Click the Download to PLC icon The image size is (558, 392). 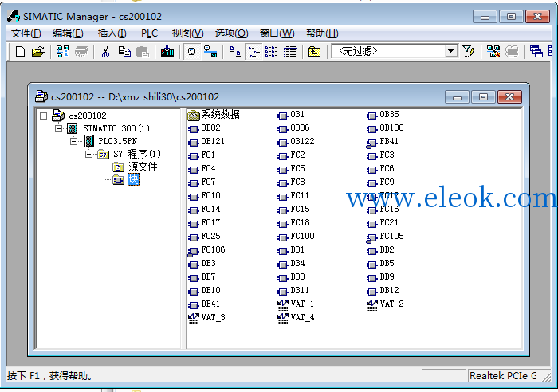click(167, 52)
